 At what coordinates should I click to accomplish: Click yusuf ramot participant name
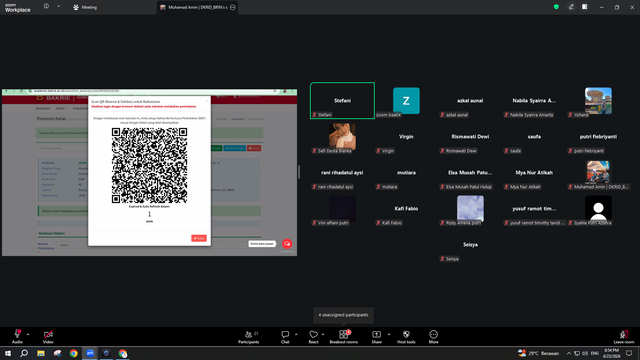[x=534, y=209]
